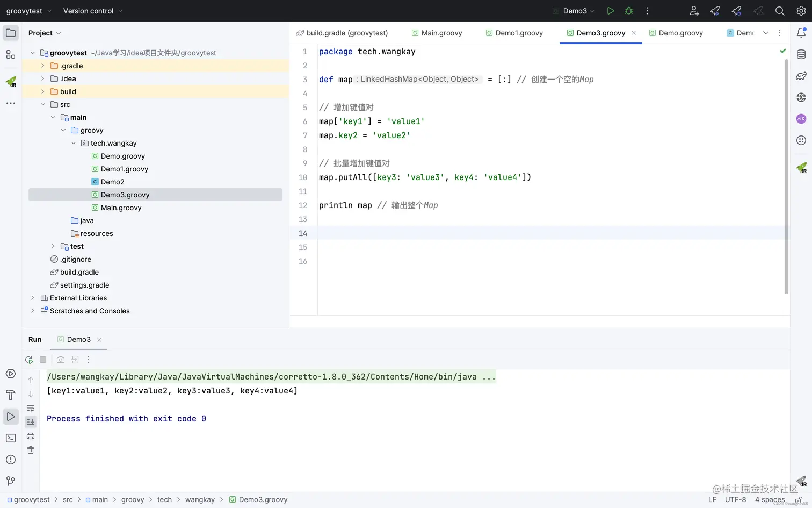
Task: Open the Project folder tool window icon
Action: pyautogui.click(x=11, y=33)
